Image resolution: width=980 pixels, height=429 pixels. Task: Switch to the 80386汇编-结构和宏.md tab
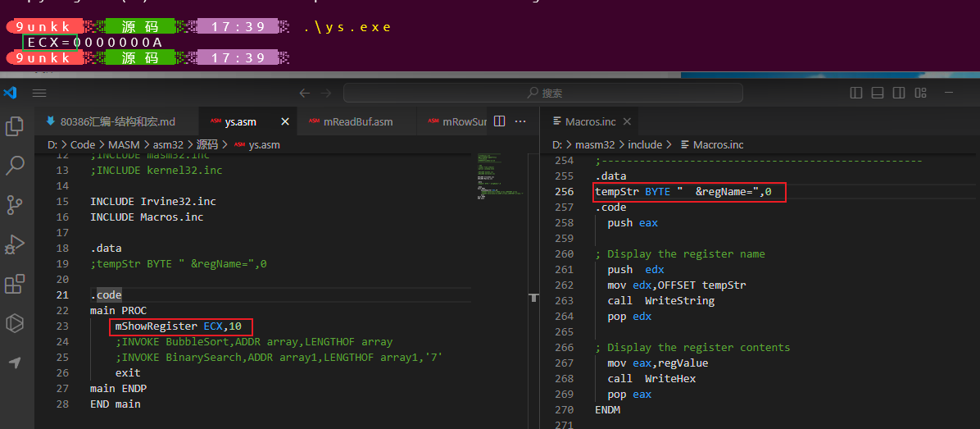pyautogui.click(x=117, y=121)
